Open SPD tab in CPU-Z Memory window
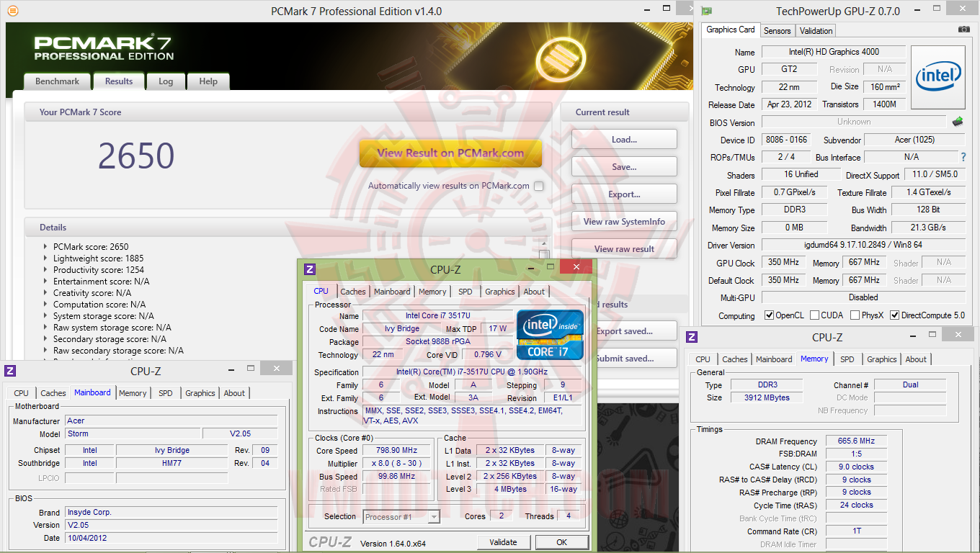The width and height of the screenshot is (980, 553). point(847,359)
